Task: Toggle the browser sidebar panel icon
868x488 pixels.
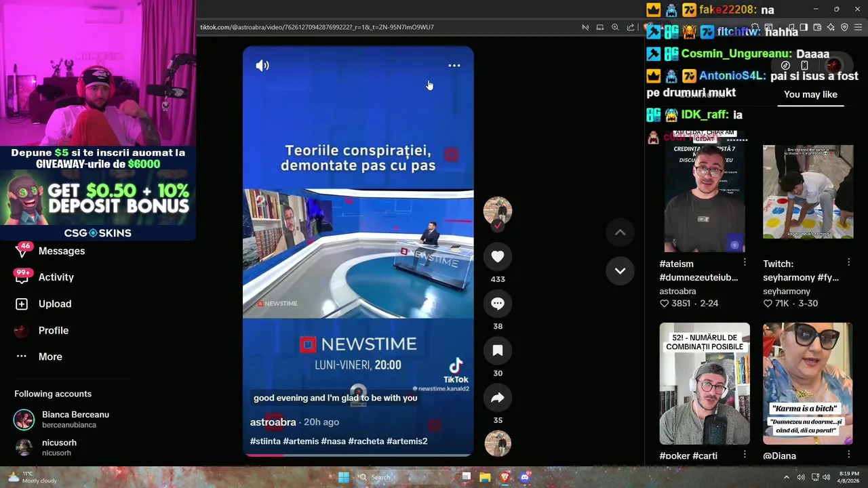Action: pos(804,27)
